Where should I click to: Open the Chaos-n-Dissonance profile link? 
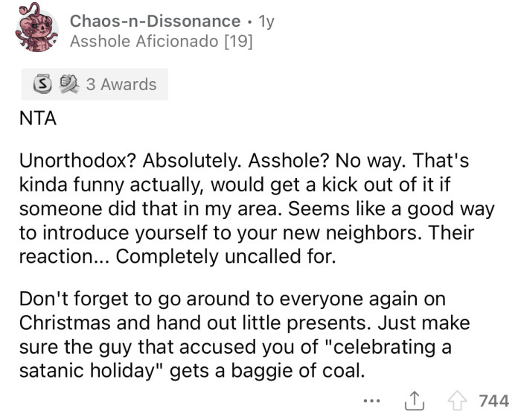coord(155,22)
